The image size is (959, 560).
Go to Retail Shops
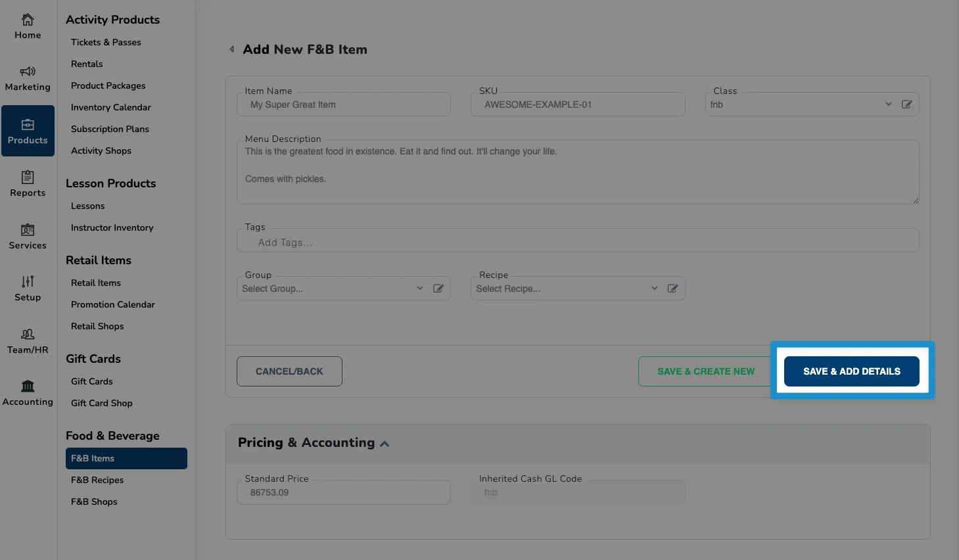pyautogui.click(x=97, y=326)
